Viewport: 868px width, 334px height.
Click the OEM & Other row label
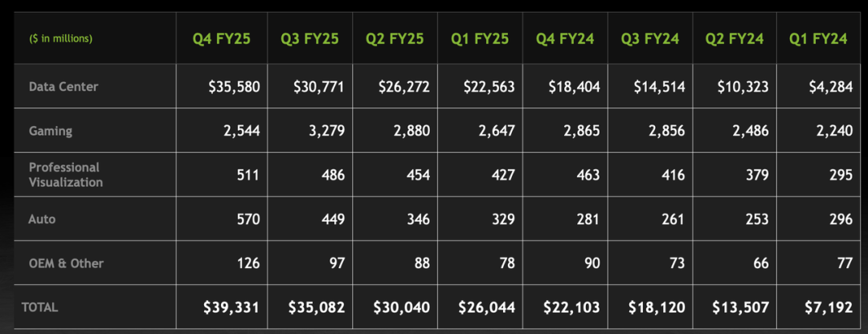(66, 263)
